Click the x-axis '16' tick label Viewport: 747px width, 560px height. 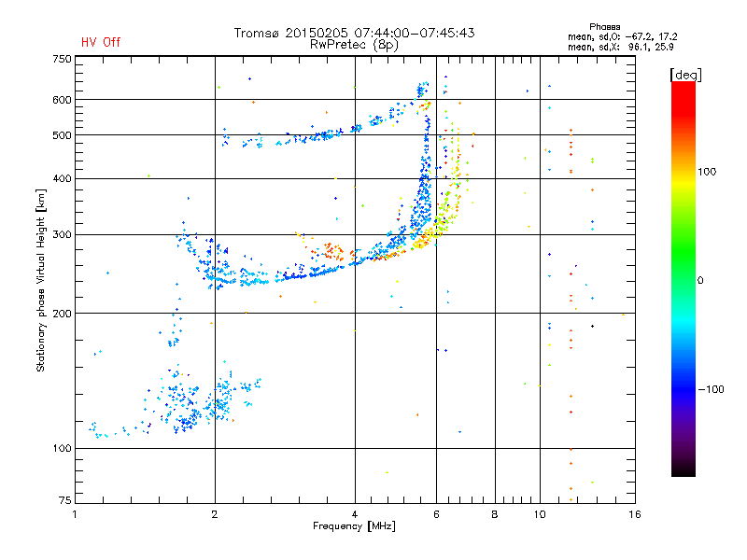(635, 514)
